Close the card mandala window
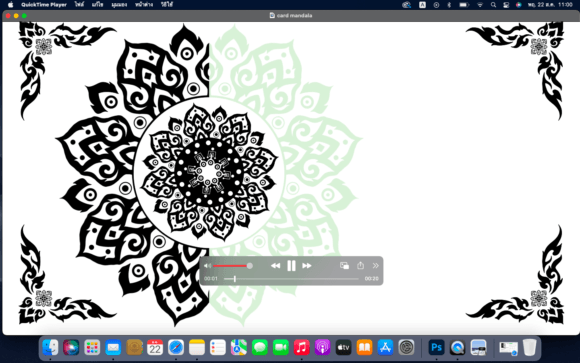 (x=8, y=16)
